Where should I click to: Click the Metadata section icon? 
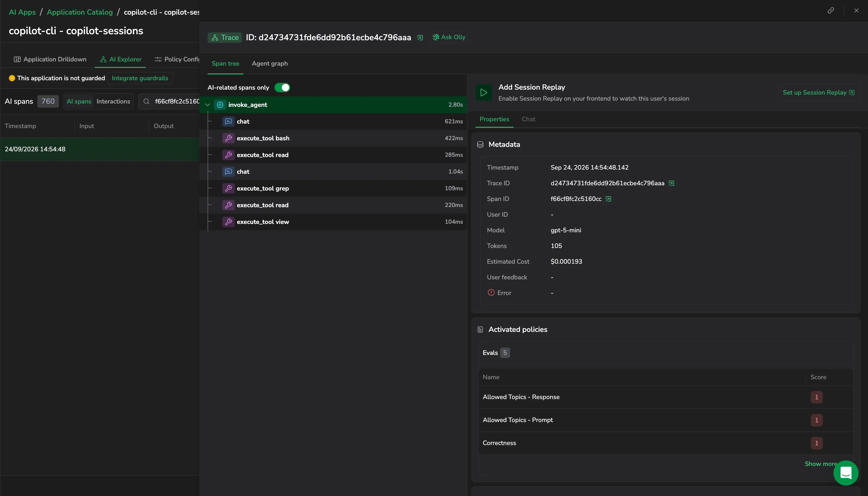click(x=480, y=145)
